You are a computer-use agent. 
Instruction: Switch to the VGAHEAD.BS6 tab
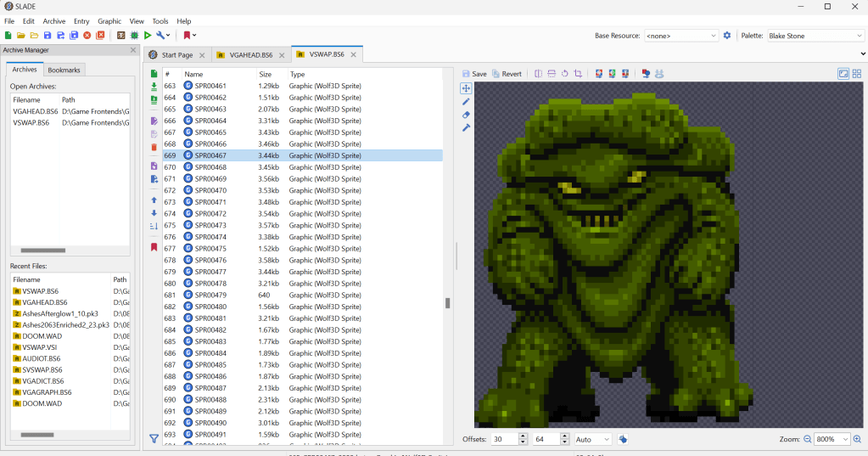tap(249, 55)
